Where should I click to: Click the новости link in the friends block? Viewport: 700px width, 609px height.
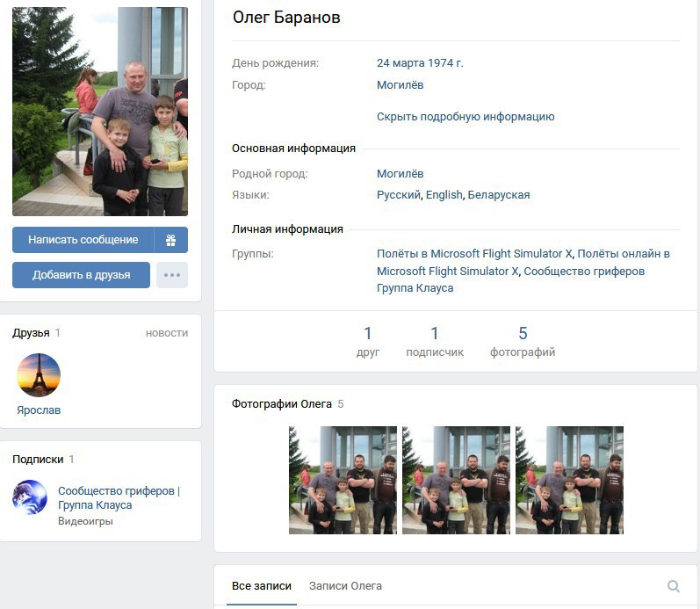tap(167, 333)
